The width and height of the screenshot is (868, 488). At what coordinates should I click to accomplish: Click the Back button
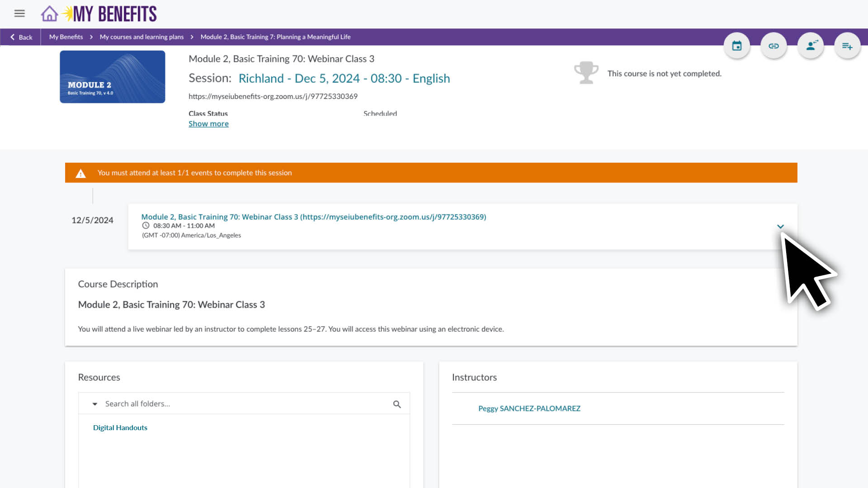click(x=21, y=37)
